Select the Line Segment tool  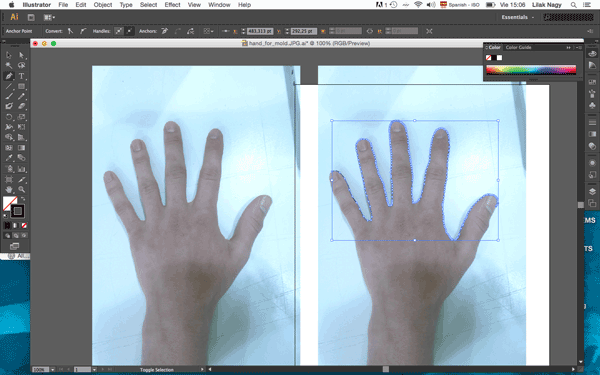(x=9, y=86)
